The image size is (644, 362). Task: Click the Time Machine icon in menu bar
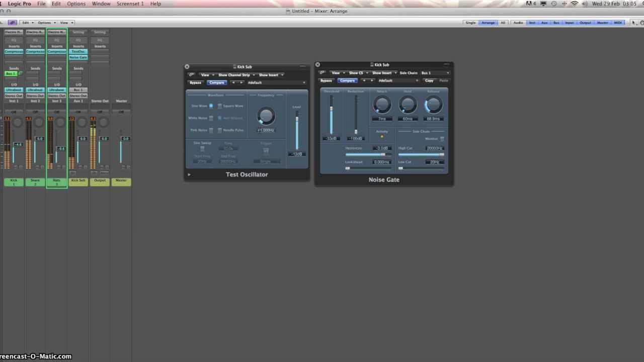554,4
